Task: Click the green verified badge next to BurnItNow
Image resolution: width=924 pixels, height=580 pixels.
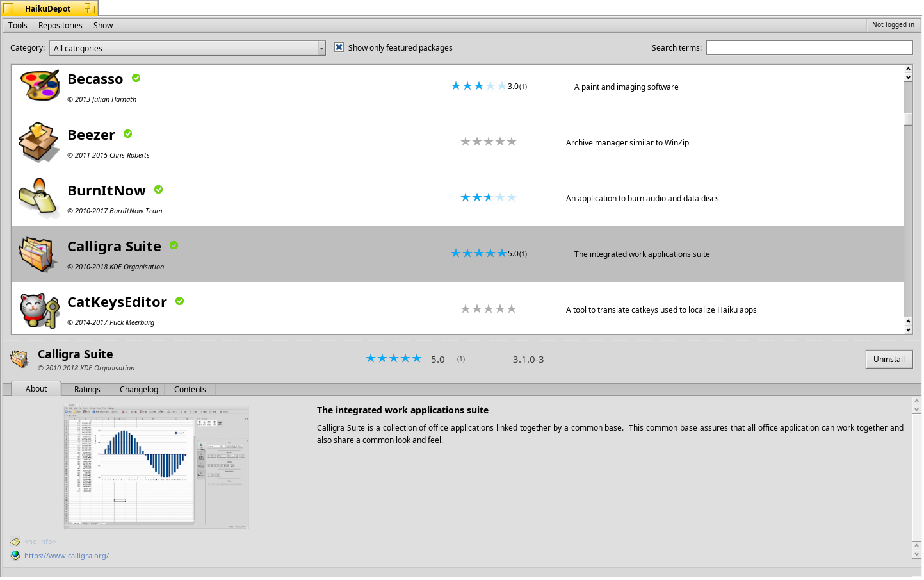Action: (x=159, y=190)
